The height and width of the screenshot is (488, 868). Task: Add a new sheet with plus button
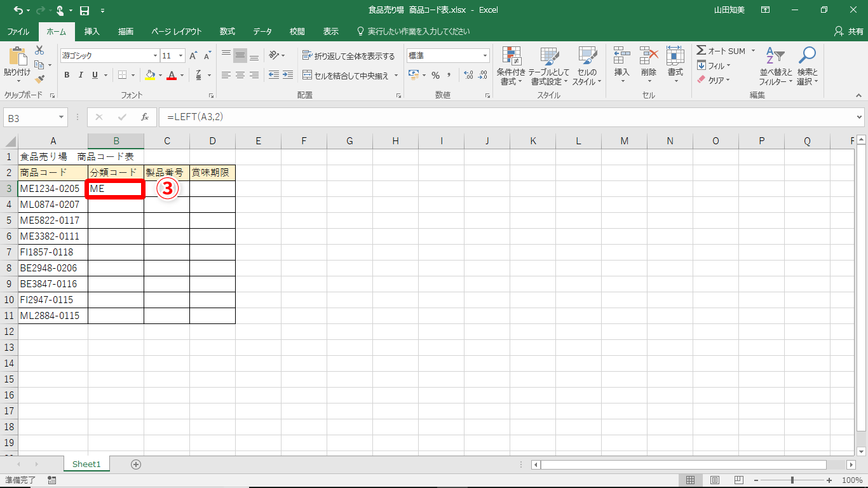[x=135, y=464]
